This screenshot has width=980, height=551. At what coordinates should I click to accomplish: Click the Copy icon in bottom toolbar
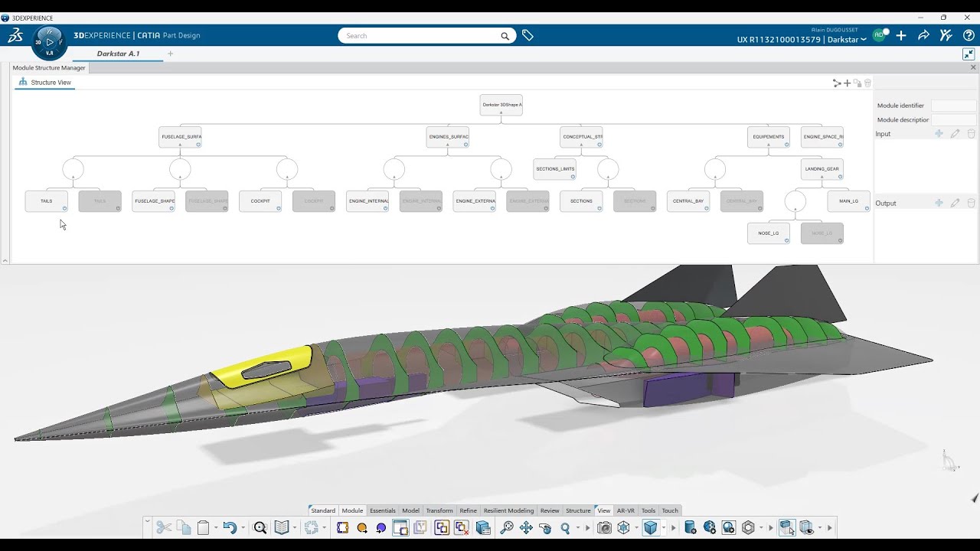point(184,527)
